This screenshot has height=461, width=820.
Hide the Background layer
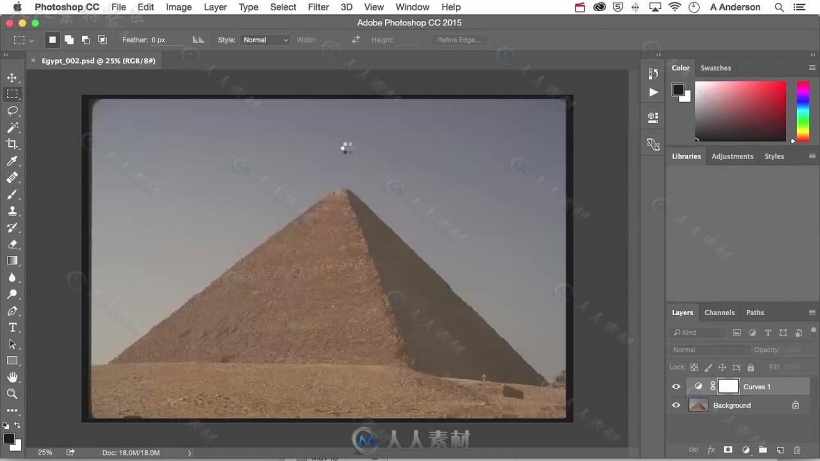coord(676,406)
